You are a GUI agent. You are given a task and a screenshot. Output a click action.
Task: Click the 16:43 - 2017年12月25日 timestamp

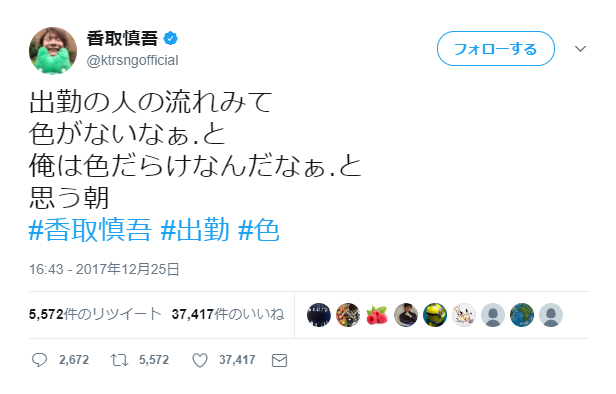coord(104,269)
